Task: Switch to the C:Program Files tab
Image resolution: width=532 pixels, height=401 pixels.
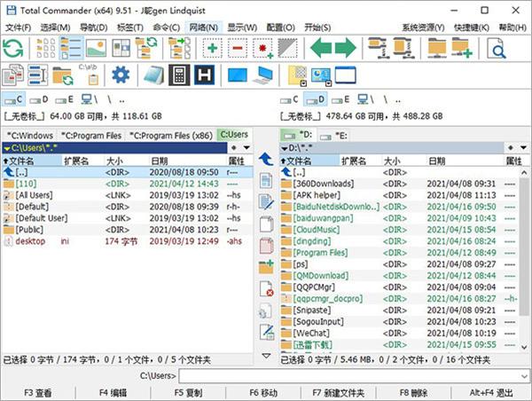Action: click(91, 136)
